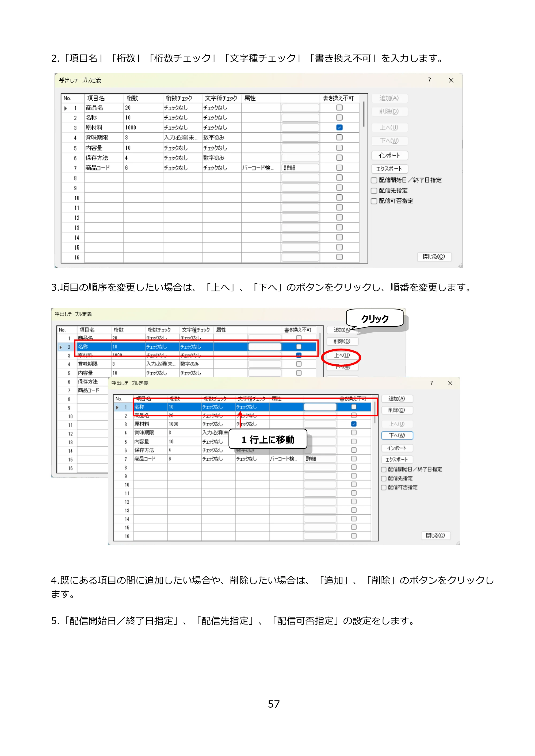Image resolution: width=535 pixels, height=756 pixels.
Task: Select 保存方法 item name cell in step 2 dialog
Action: pos(104,158)
